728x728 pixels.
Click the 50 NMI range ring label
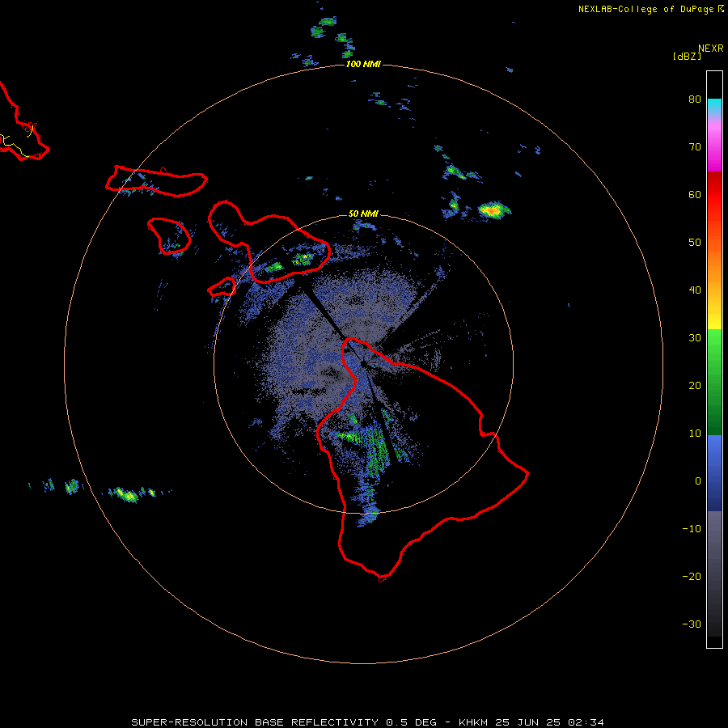coord(363,214)
